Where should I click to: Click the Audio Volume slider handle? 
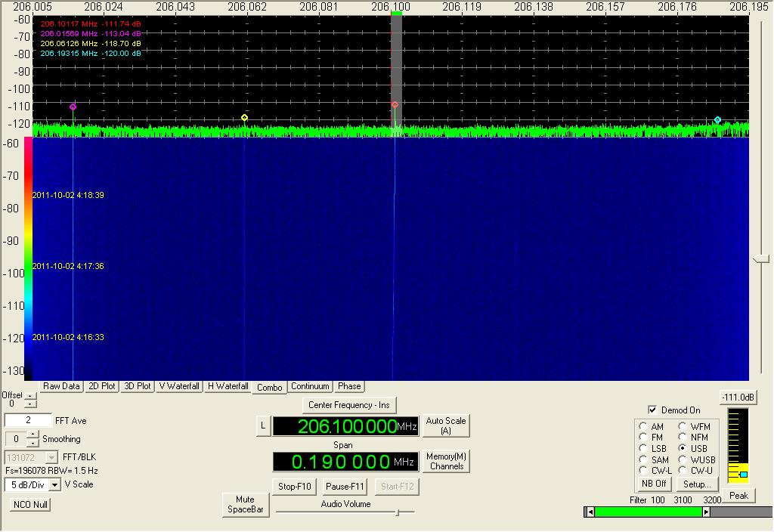(397, 512)
